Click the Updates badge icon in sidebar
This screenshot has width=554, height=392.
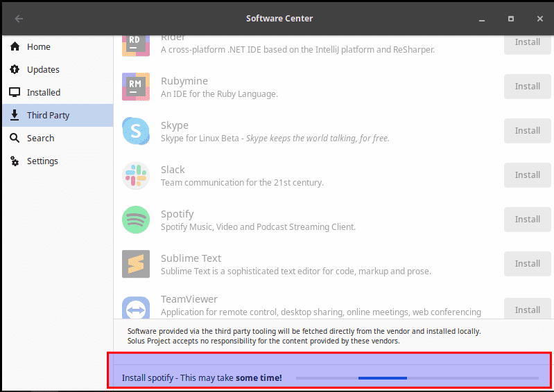(x=15, y=69)
